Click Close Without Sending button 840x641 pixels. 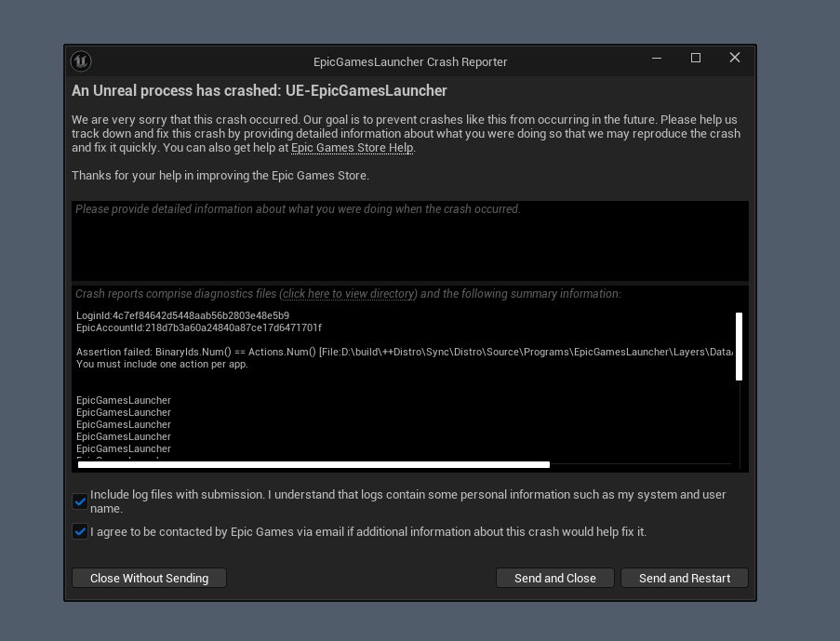click(149, 579)
